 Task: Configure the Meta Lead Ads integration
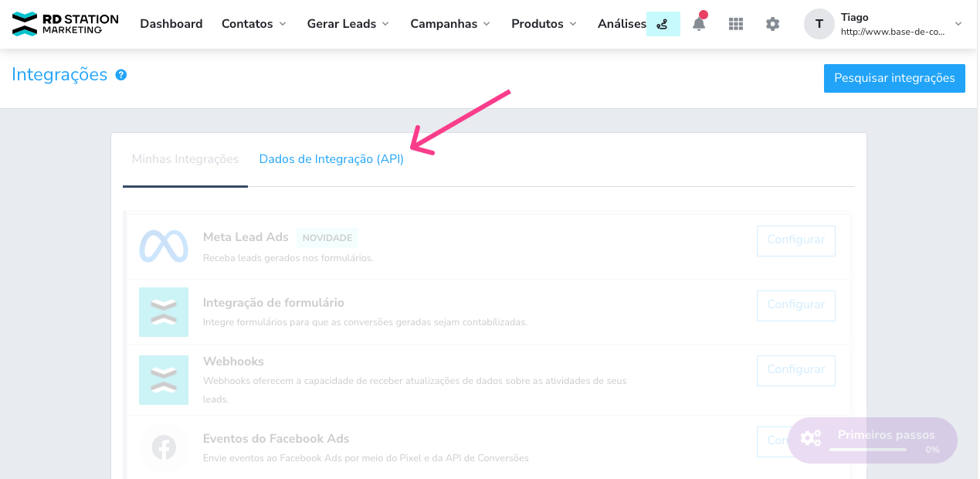pos(796,240)
